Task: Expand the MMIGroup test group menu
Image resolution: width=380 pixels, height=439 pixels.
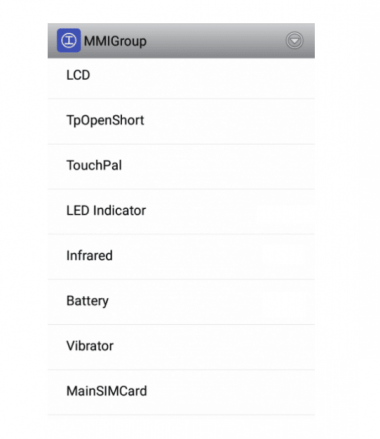Action: (x=294, y=41)
